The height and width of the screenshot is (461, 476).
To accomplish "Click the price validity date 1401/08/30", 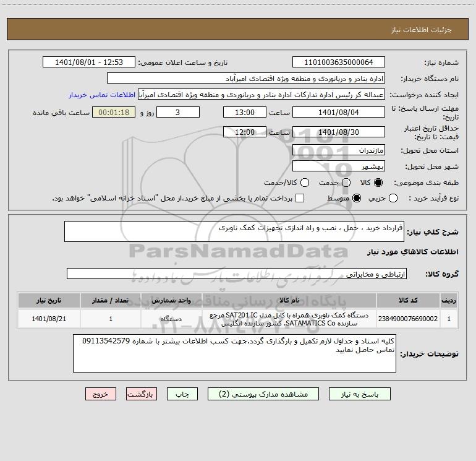I will point(339,132).
